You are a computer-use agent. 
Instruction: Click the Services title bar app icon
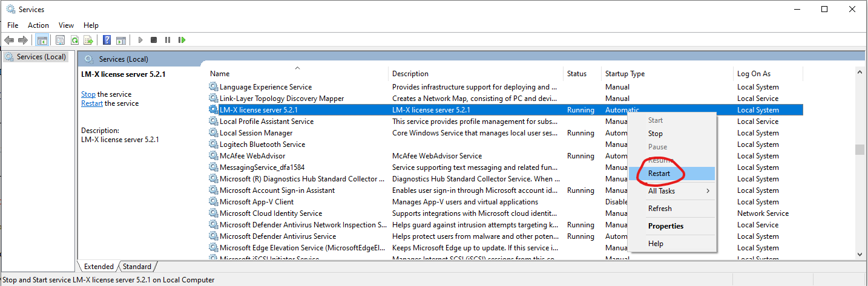click(x=11, y=9)
